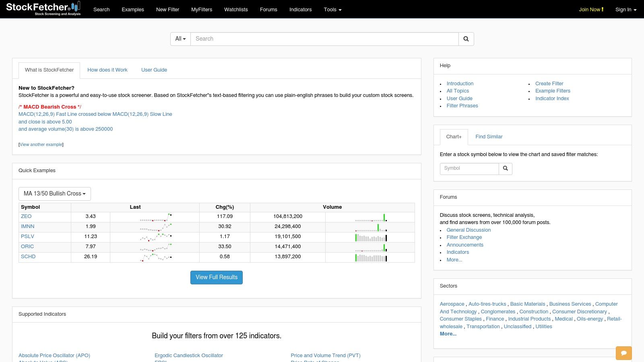
Task: Expand the Tools menu
Action: pos(332,9)
